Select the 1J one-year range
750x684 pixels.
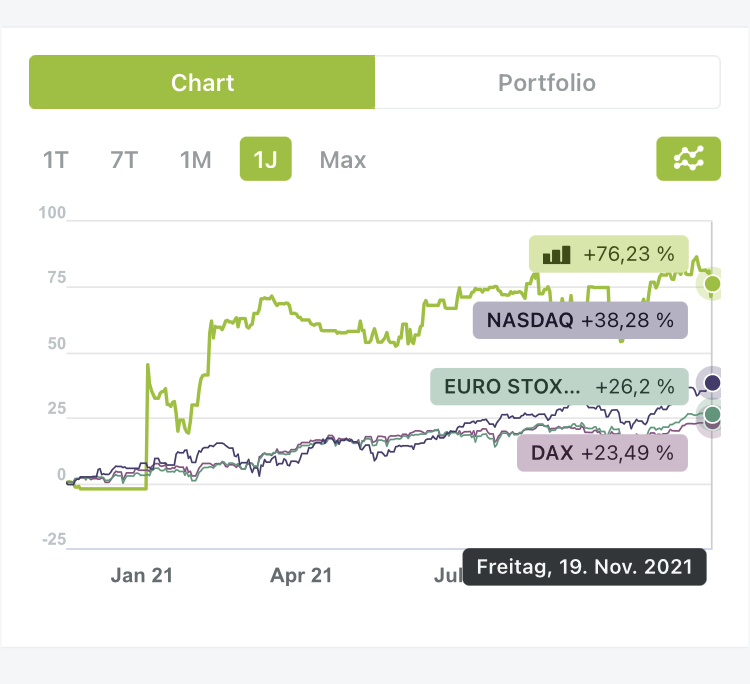[265, 160]
